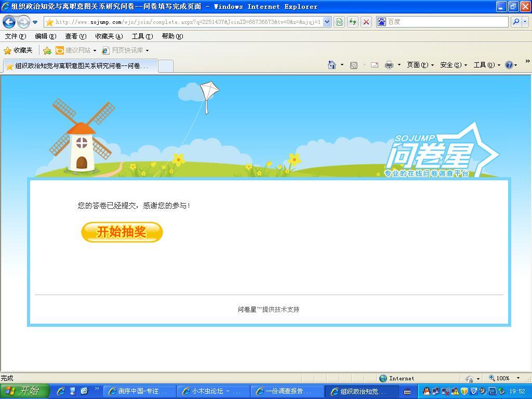The width and height of the screenshot is (532, 399).
Task: Switch to the 小木虫论坛 taskbar window
Action: [x=212, y=392]
